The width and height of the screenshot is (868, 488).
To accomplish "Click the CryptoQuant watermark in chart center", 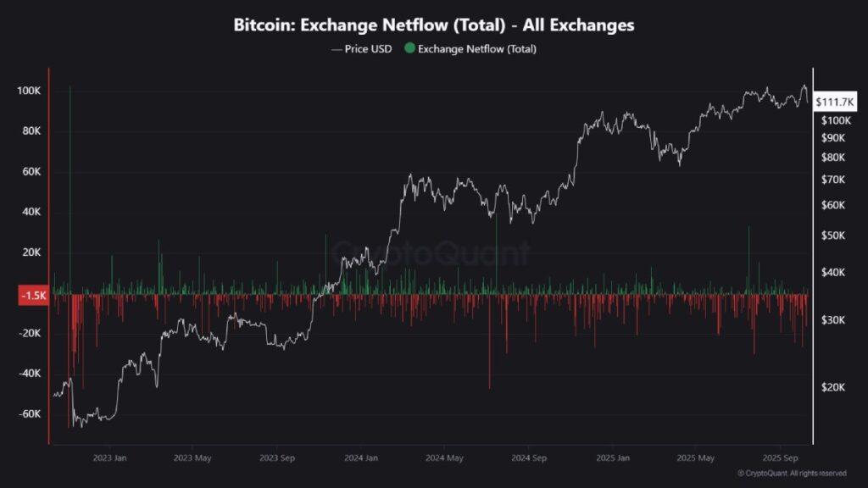I will point(431,252).
